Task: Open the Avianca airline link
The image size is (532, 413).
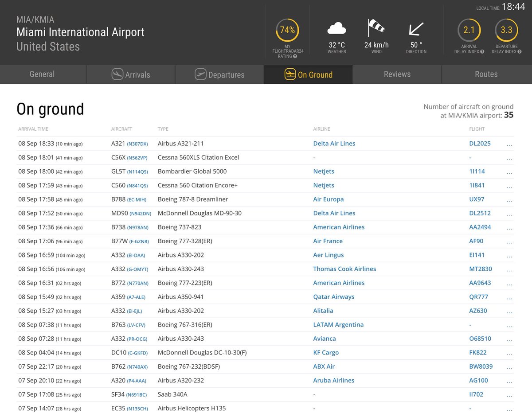Action: [x=325, y=339]
